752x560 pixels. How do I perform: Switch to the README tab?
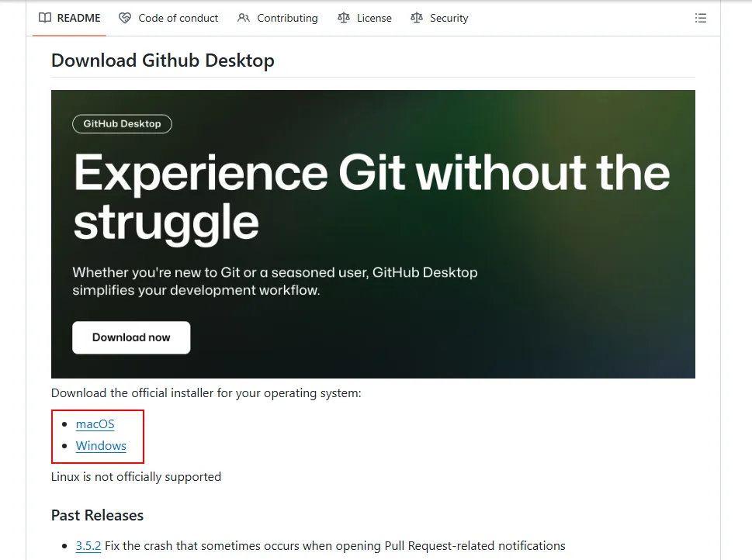coord(78,18)
